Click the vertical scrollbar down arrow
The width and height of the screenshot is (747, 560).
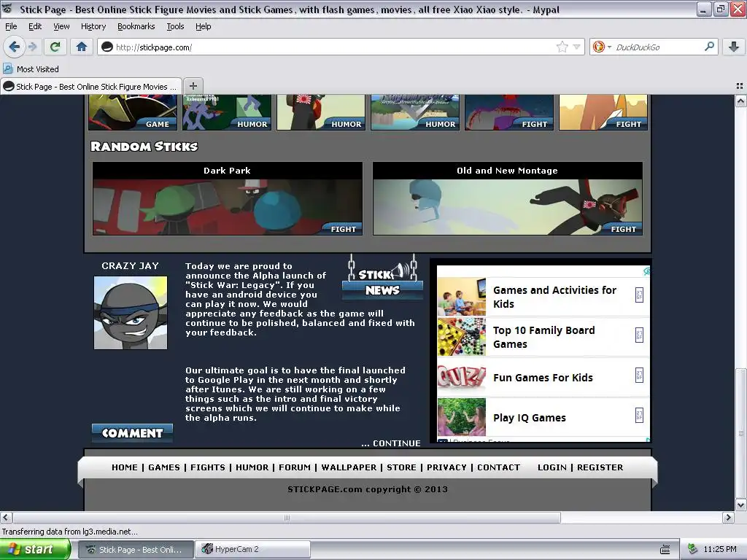point(740,505)
